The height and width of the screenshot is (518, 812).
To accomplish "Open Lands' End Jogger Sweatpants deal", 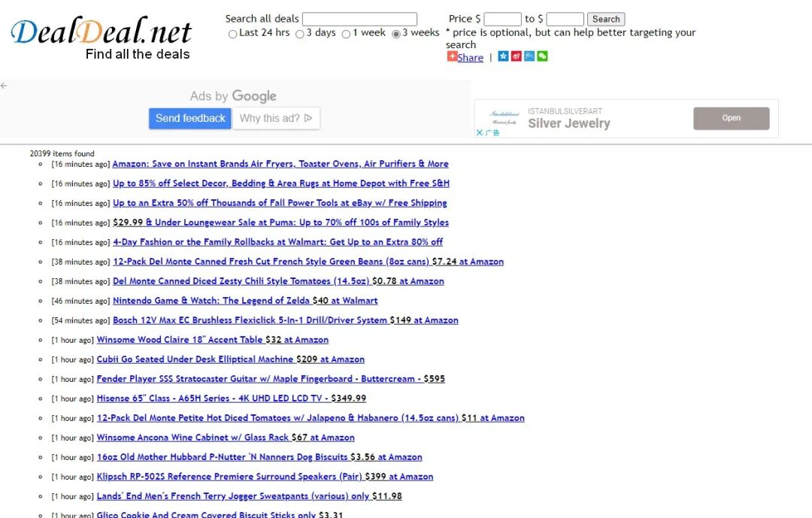I will (249, 496).
